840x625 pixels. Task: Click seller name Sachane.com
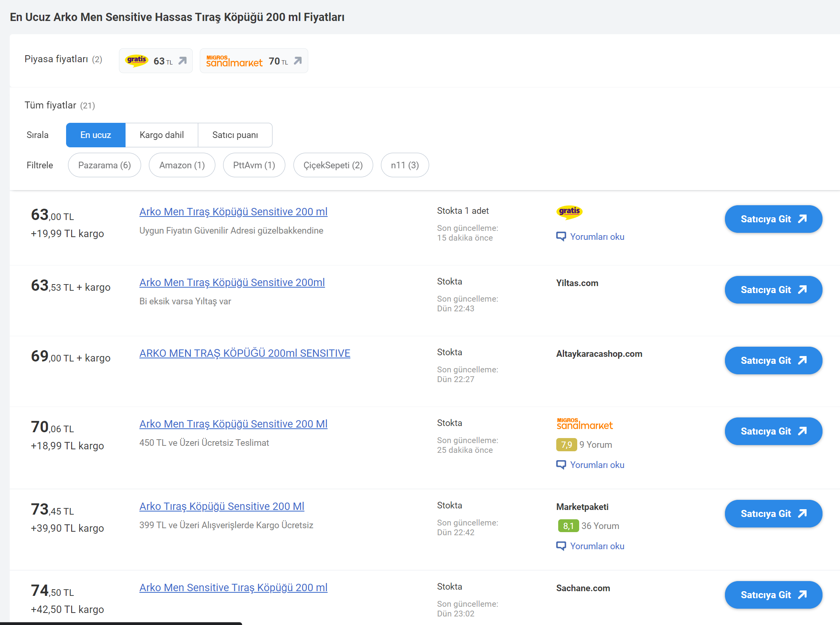583,588
